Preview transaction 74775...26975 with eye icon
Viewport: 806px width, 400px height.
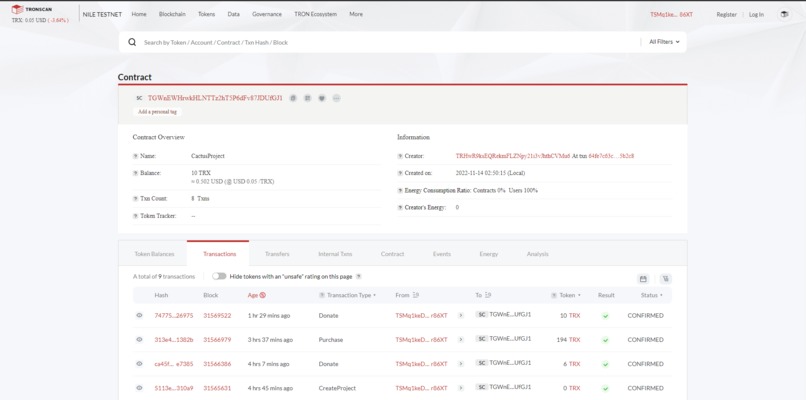pyautogui.click(x=139, y=315)
